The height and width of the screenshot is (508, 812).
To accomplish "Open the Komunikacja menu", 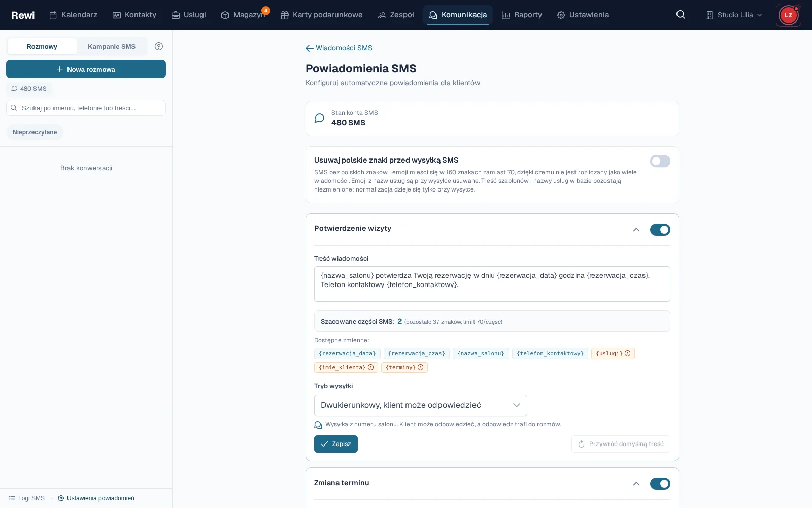I will (x=458, y=15).
